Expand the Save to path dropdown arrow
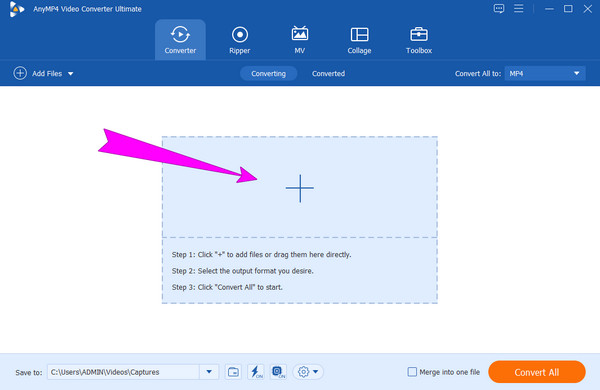The width and height of the screenshot is (600, 390). pos(209,372)
